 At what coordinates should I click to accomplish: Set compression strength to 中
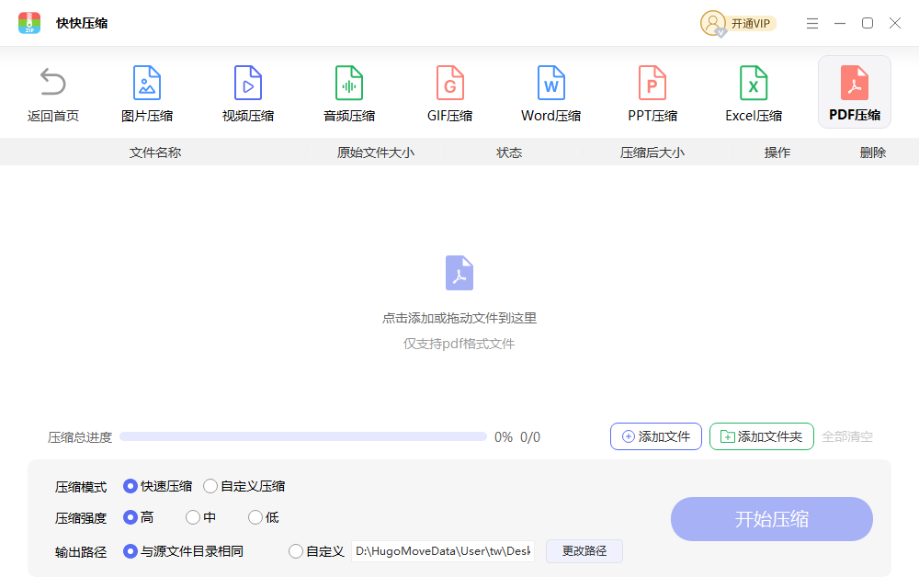point(193,517)
